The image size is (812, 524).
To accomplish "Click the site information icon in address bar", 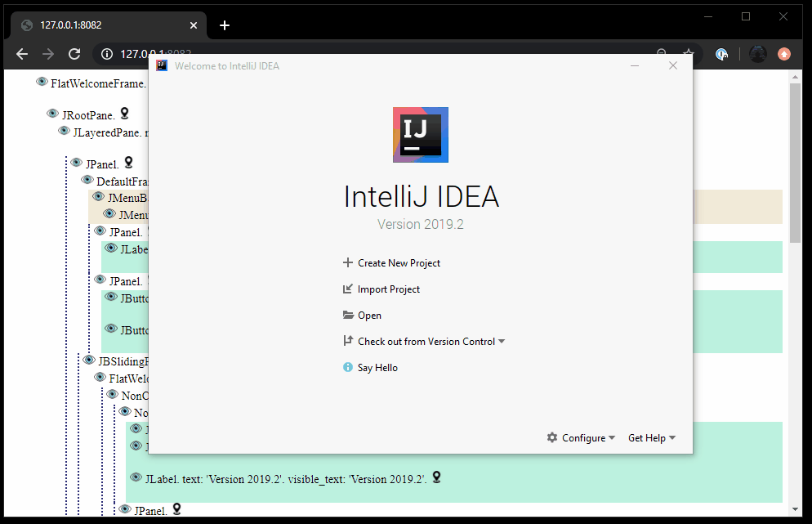I will (107, 54).
